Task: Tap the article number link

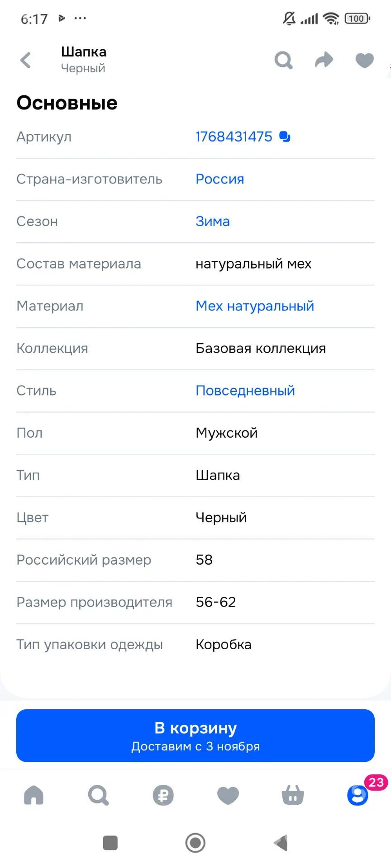Action: click(x=234, y=137)
